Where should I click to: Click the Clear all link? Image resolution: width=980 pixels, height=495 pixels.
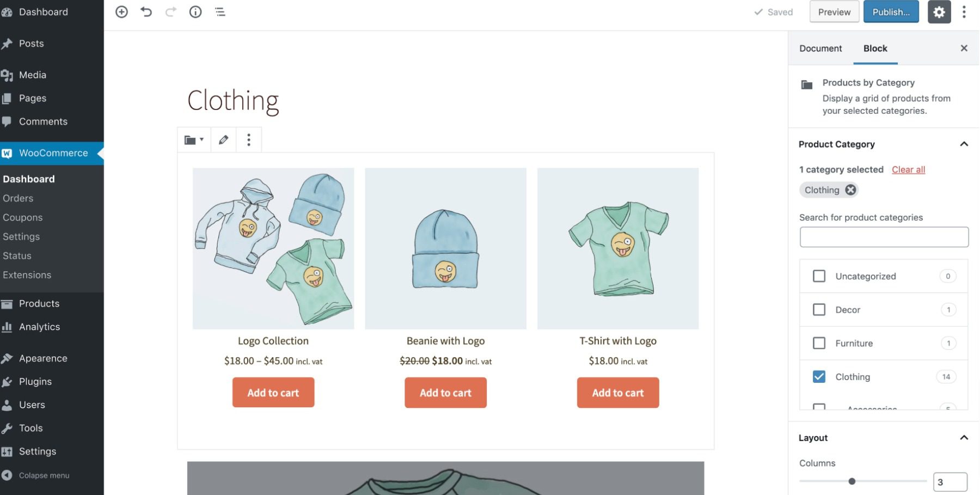(x=908, y=169)
